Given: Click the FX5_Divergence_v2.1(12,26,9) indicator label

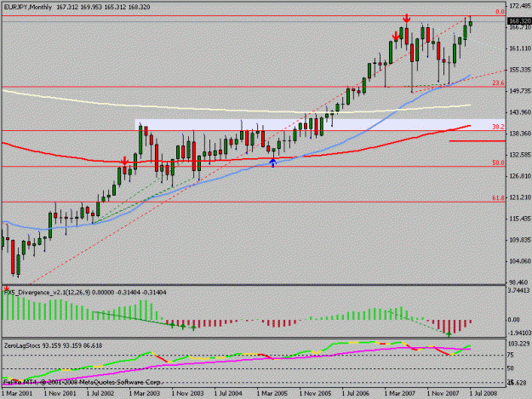Looking at the screenshot, I should pos(47,292).
